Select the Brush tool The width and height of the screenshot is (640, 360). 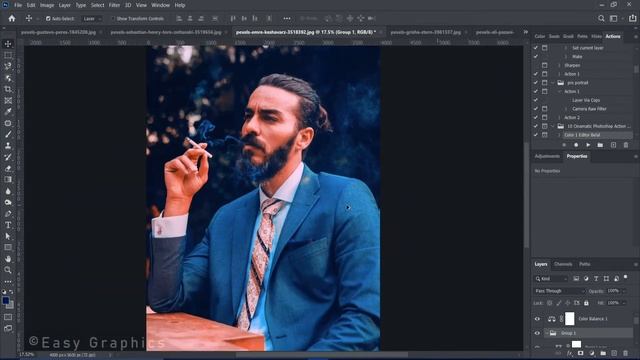point(8,134)
